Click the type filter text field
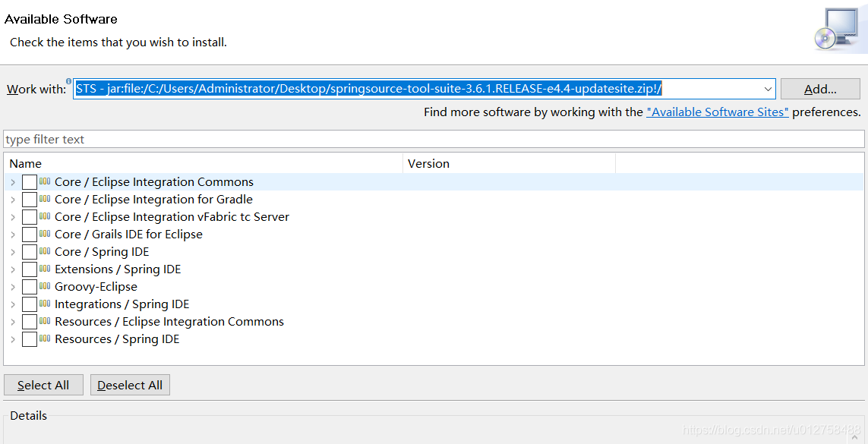The width and height of the screenshot is (868, 444). (x=434, y=140)
